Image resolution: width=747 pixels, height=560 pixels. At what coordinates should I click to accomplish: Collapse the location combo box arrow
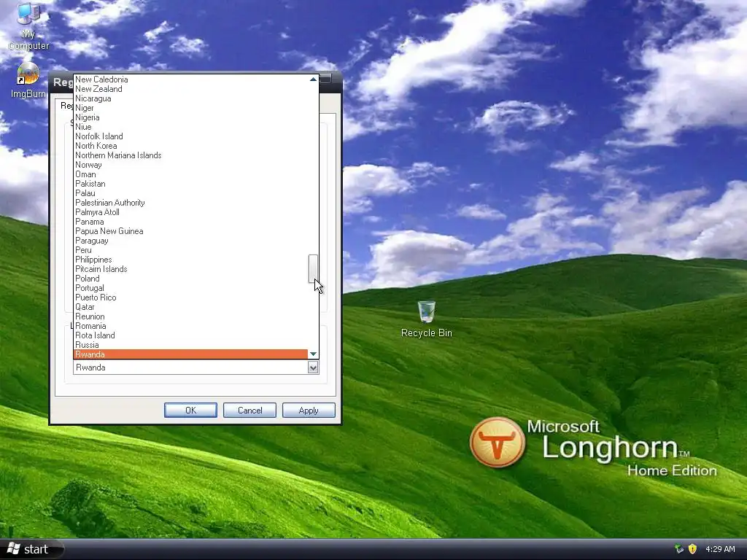(x=313, y=367)
